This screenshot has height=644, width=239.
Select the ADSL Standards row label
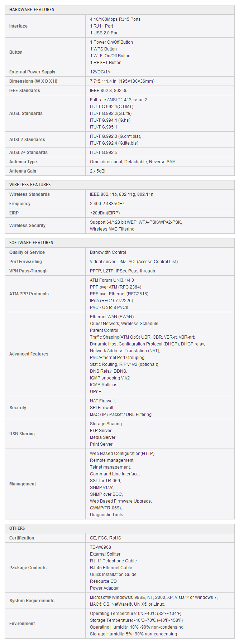click(26, 113)
